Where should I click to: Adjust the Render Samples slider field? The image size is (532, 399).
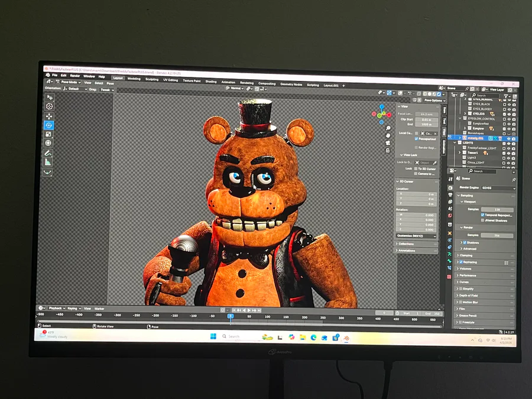click(x=497, y=235)
